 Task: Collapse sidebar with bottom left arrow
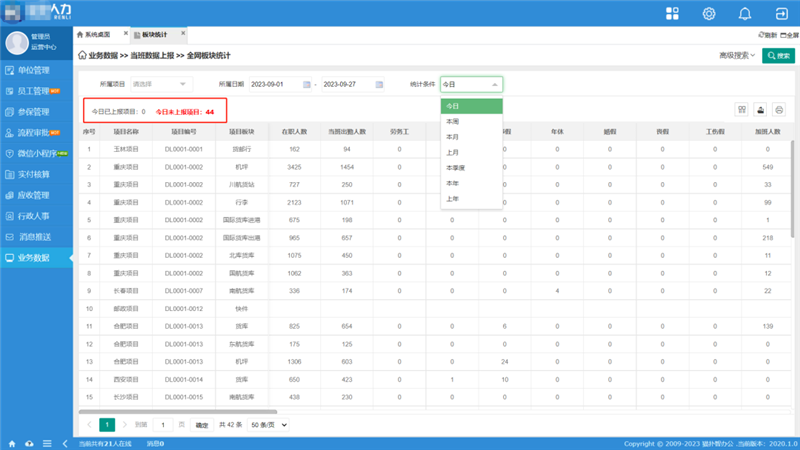67,443
